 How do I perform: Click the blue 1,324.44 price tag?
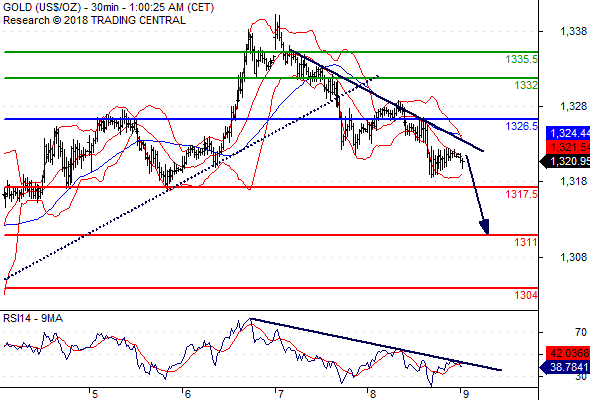[x=568, y=133]
